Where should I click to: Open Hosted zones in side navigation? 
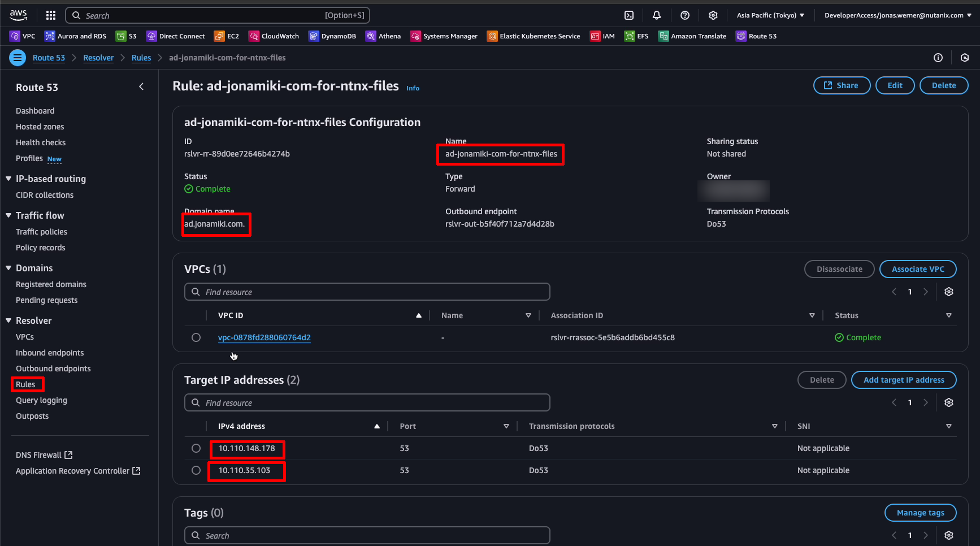[40, 127]
